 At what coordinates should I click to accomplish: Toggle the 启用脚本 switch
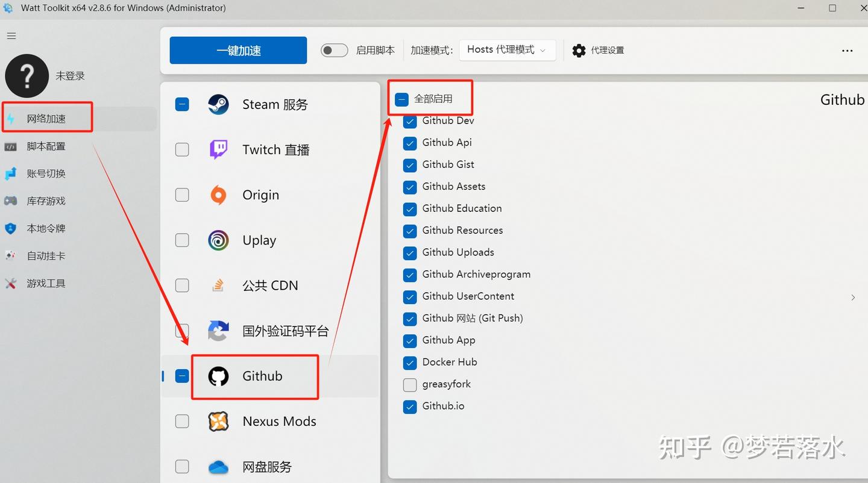pos(334,50)
